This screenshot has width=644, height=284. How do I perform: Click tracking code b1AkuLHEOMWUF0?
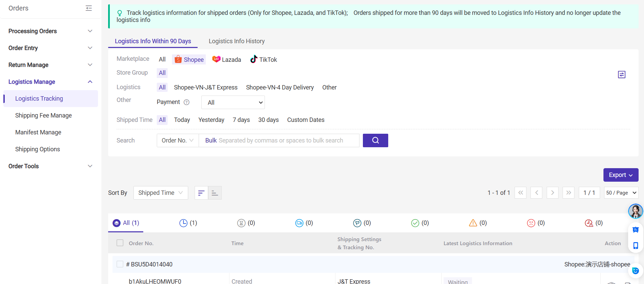pos(155,281)
